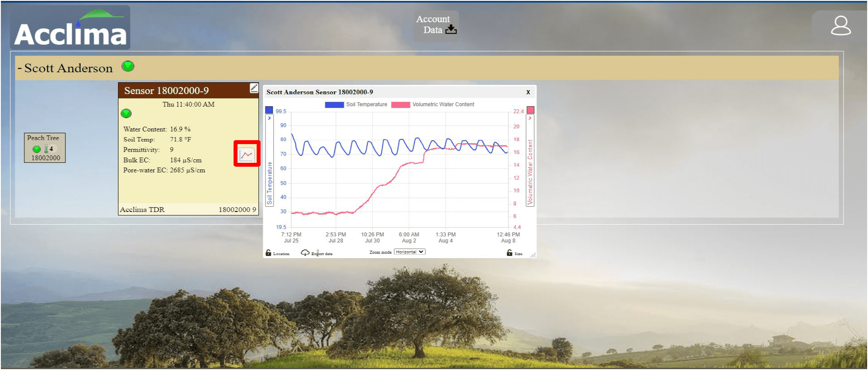868x370 pixels.
Task: Click the Export data cloud icon
Action: [305, 253]
